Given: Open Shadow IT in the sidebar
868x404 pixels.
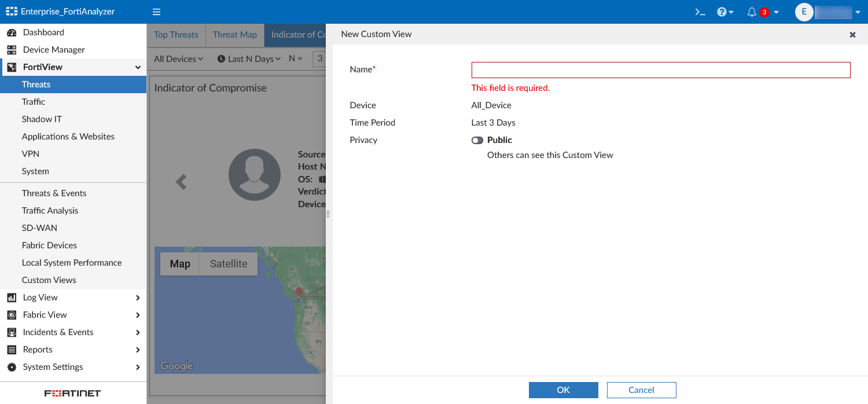Looking at the screenshot, I should click(73, 119).
